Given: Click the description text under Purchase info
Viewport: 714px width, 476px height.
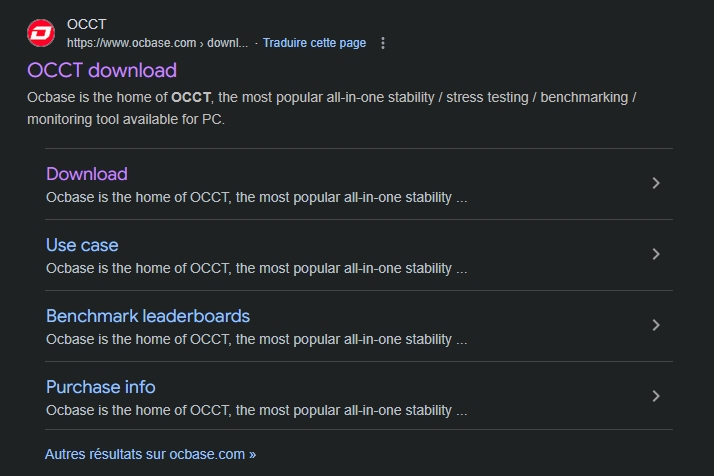Looking at the screenshot, I should pos(256,410).
